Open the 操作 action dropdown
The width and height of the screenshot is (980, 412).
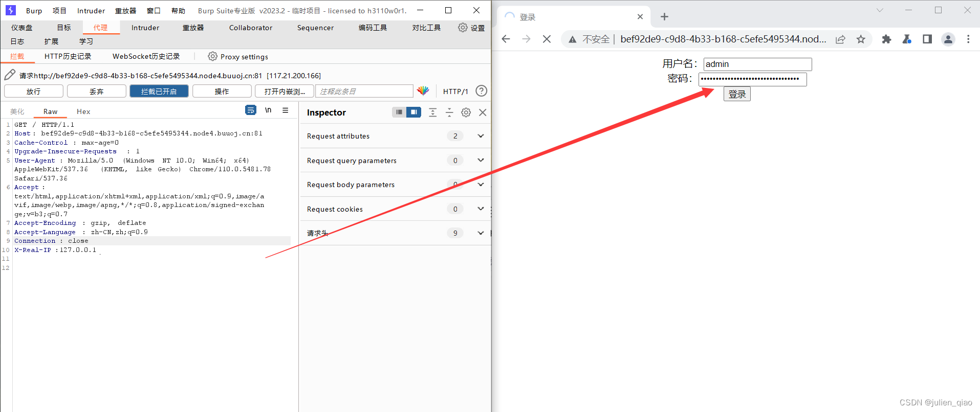pos(222,91)
